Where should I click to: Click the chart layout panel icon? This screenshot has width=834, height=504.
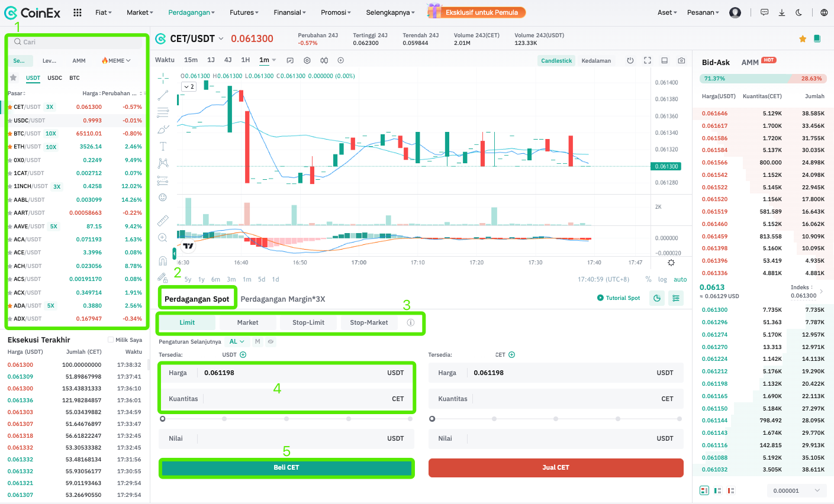(665, 60)
